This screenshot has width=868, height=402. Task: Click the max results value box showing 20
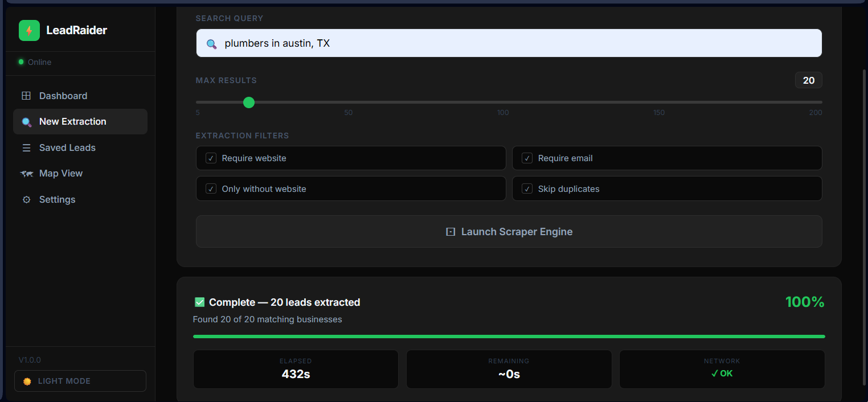(808, 81)
